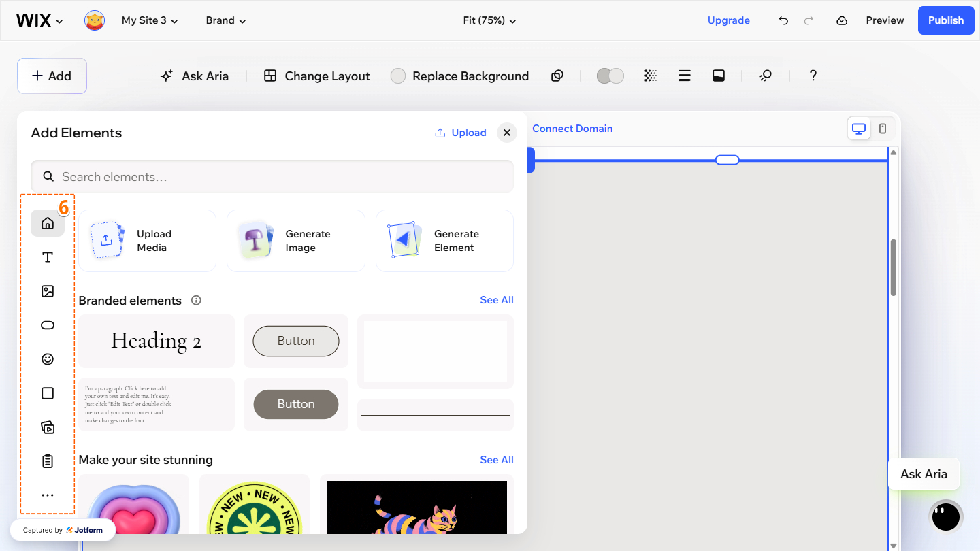Viewport: 980px width, 551px height.
Task: Click the info icon beside Branded elements
Action: tap(196, 300)
